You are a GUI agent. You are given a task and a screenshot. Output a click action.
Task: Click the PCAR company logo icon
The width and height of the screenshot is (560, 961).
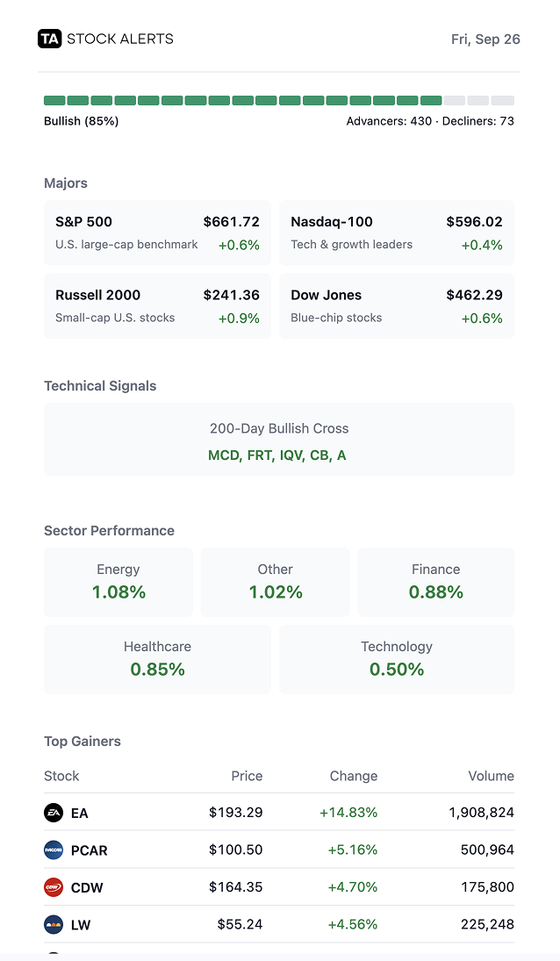tap(54, 850)
